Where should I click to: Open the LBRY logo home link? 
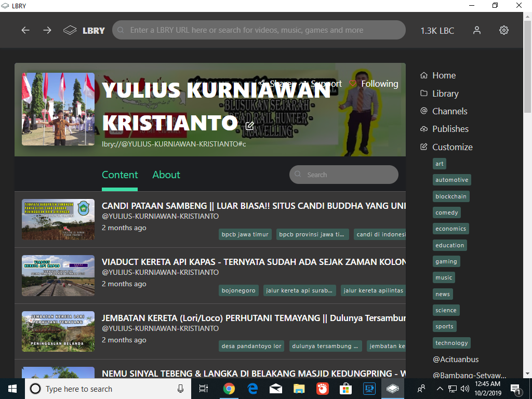[84, 30]
